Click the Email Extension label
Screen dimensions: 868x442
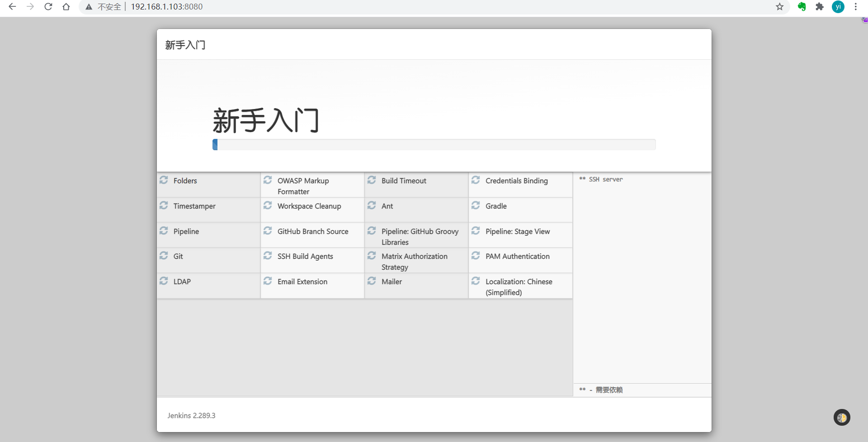302,282
